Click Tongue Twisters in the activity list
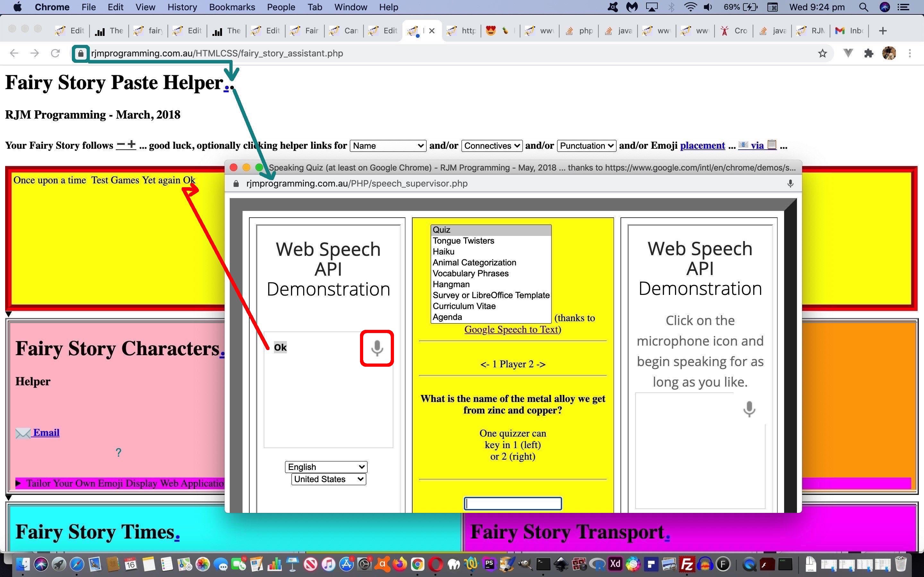The width and height of the screenshot is (924, 577). (464, 241)
